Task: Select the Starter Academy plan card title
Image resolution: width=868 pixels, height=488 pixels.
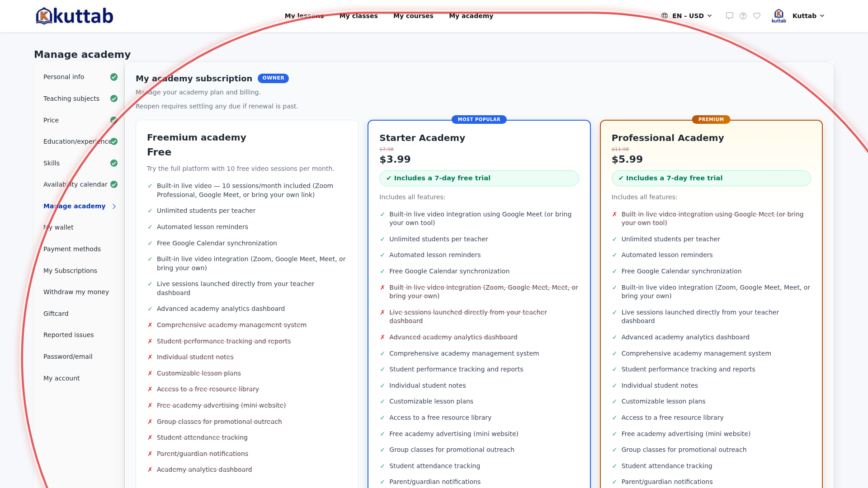Action: 422,138
